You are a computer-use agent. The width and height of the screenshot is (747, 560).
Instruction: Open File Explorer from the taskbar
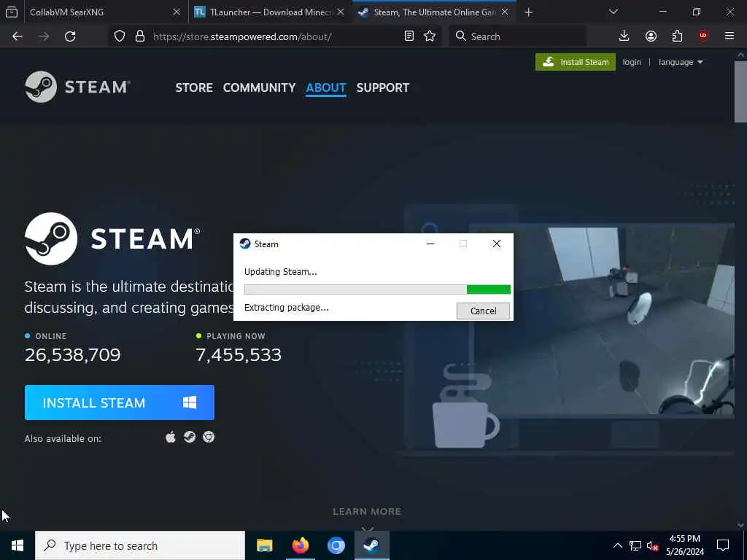264,545
